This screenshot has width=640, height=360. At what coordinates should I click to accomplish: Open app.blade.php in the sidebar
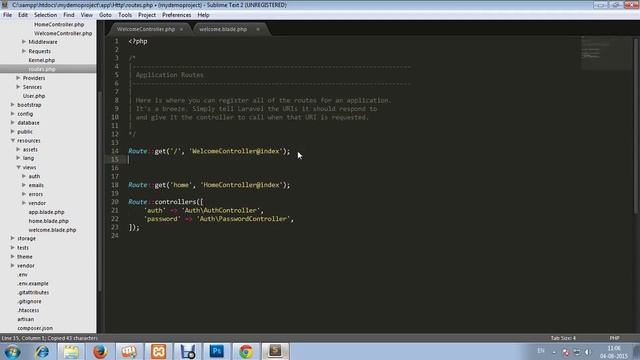[x=46, y=212]
